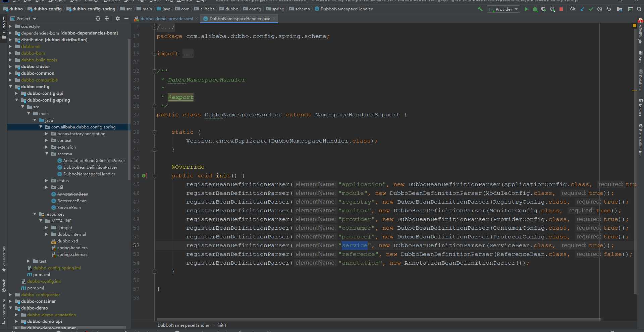Click the schema breadcrumb in navigation bar
Screen dimensions: 644x332
point(299,9)
